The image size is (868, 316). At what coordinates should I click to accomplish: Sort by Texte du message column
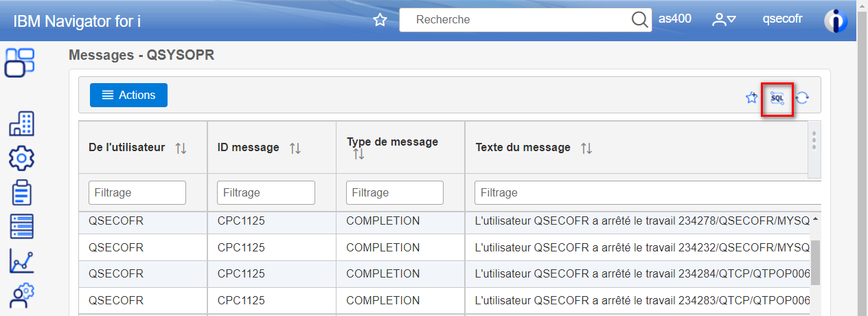(586, 148)
